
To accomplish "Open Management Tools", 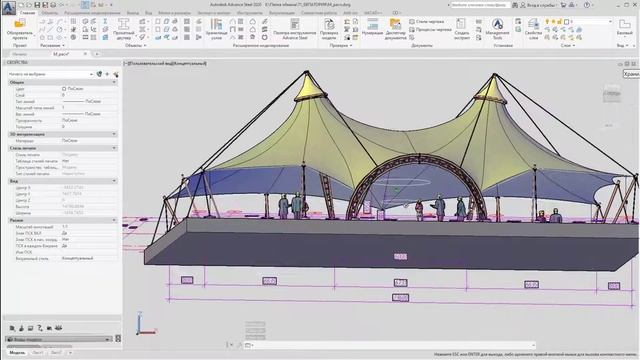I will pos(497,29).
